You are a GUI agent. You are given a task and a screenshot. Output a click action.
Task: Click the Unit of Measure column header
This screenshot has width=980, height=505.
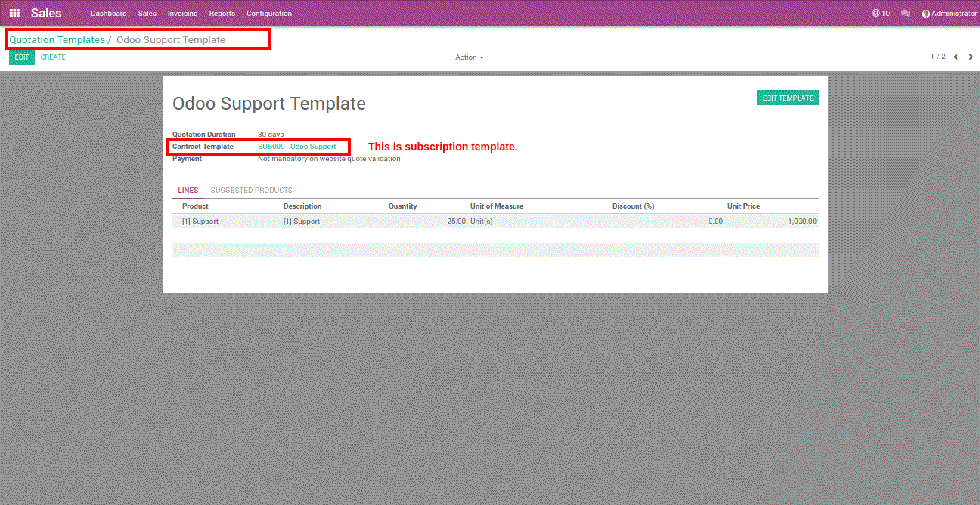coord(497,206)
